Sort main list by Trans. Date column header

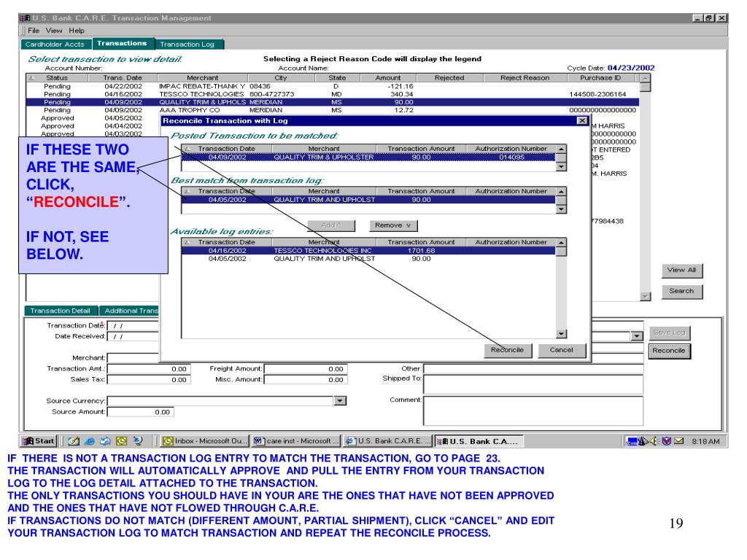(x=123, y=77)
